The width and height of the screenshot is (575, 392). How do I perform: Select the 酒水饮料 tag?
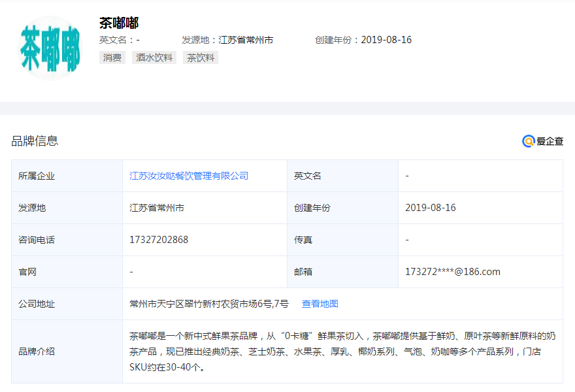click(154, 57)
